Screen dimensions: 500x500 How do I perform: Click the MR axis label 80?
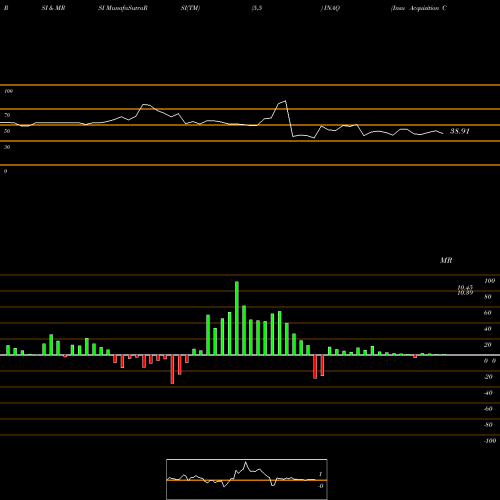488,297
